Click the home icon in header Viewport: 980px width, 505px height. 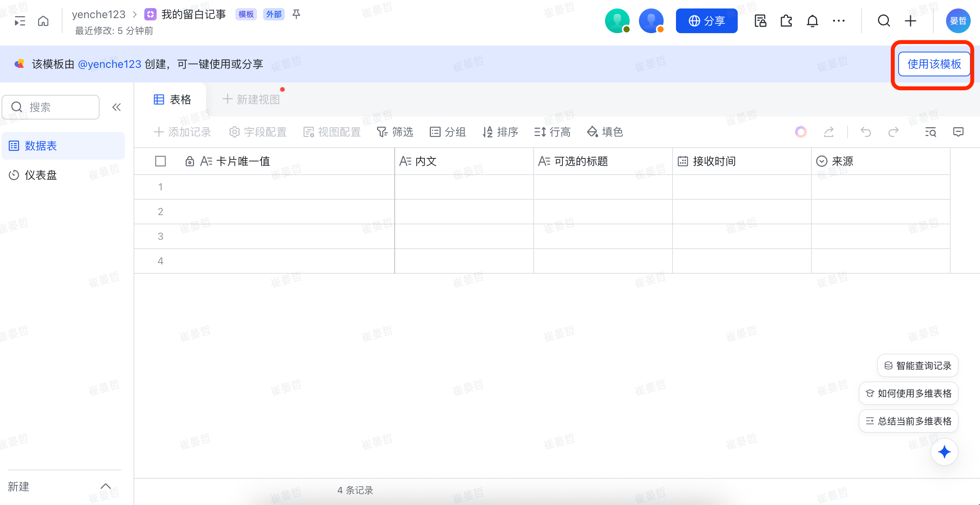[43, 21]
